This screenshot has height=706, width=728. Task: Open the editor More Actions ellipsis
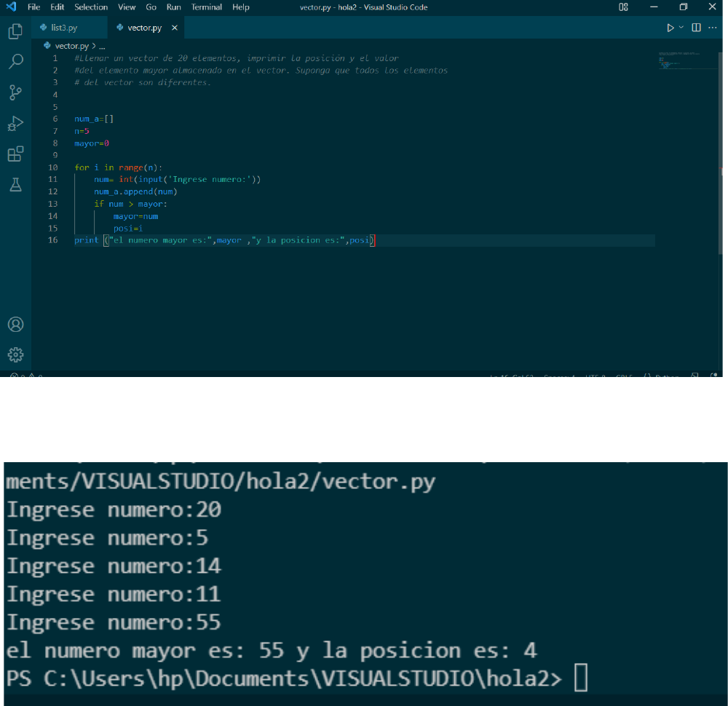[711, 28]
